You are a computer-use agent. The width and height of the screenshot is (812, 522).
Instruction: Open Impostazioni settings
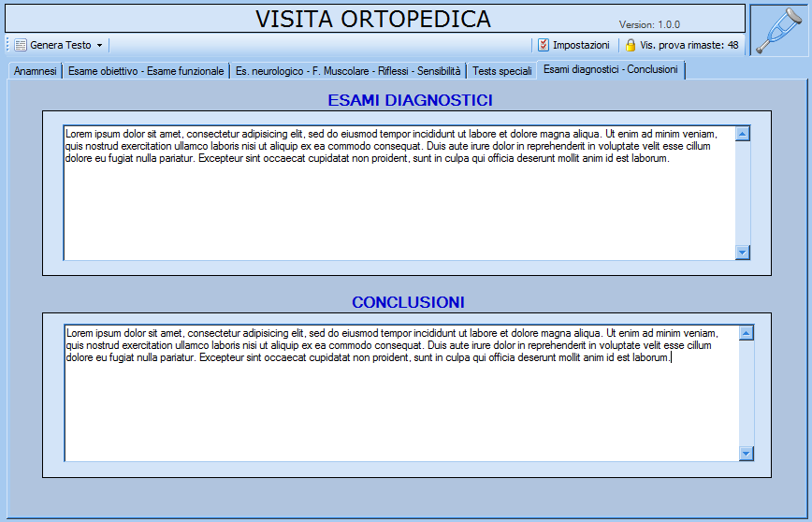pyautogui.click(x=574, y=45)
